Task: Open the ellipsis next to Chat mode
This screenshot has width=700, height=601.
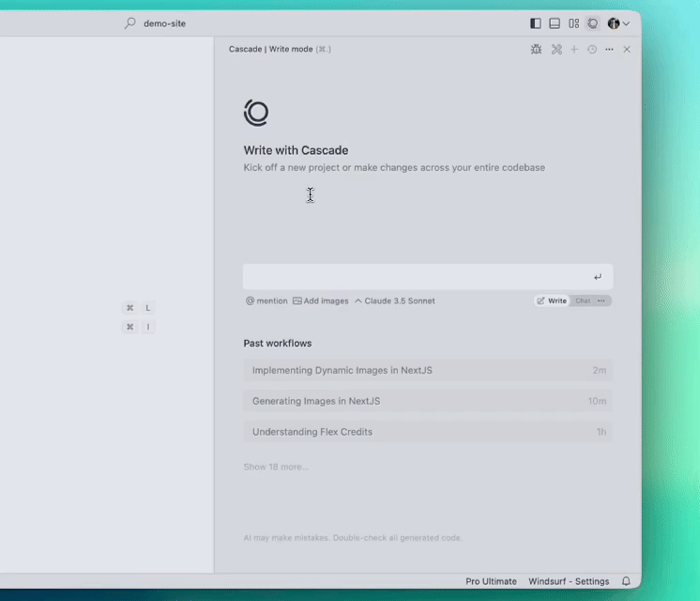Action: 601,300
